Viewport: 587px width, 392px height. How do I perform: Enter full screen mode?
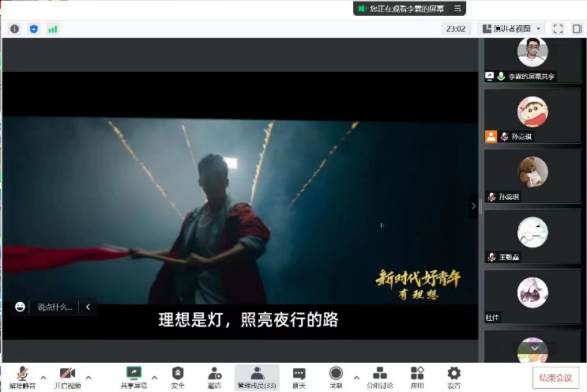558,28
